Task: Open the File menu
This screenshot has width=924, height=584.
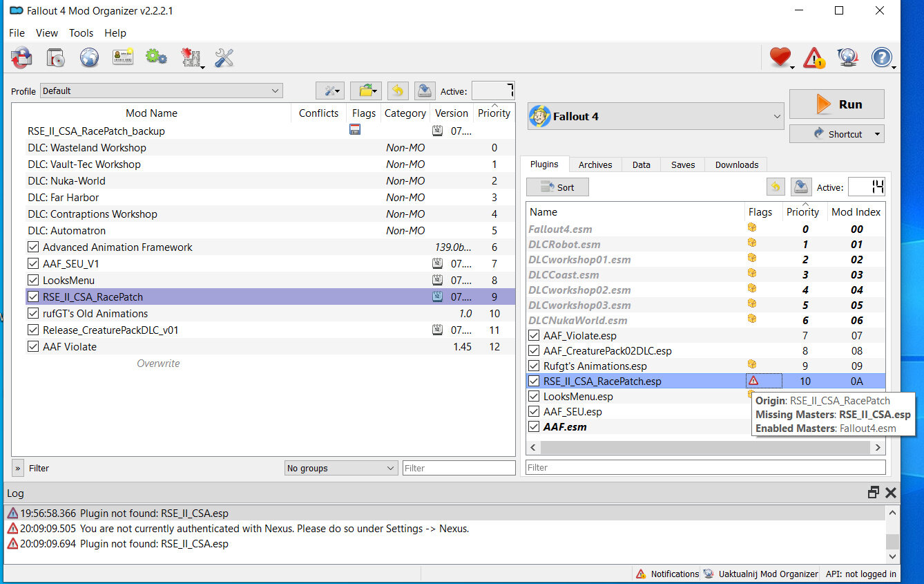Action: (x=17, y=32)
